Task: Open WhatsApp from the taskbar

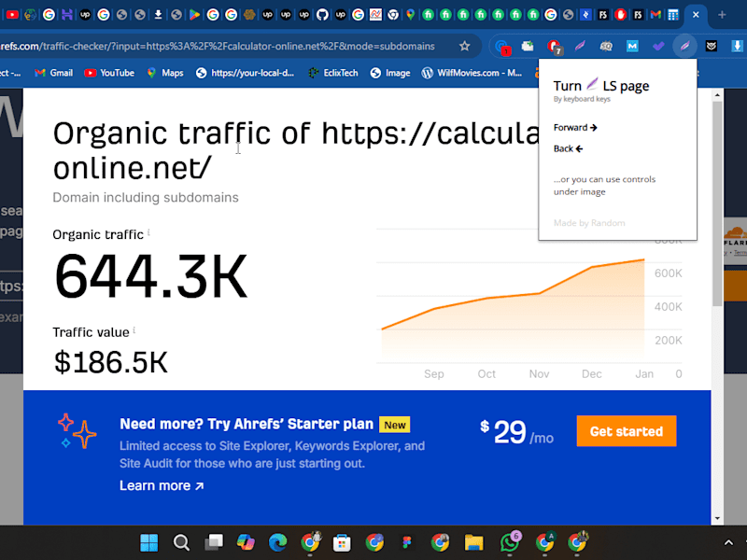Action: (x=509, y=542)
